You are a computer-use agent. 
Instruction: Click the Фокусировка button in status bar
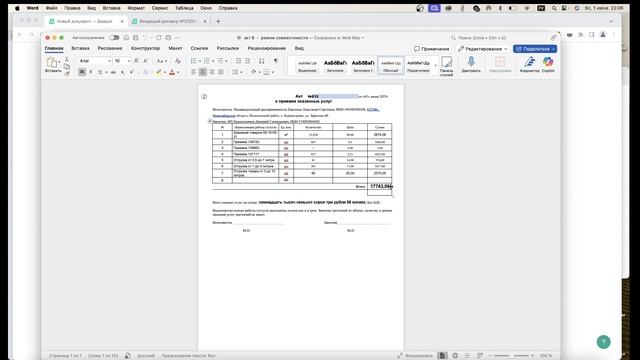(x=415, y=356)
